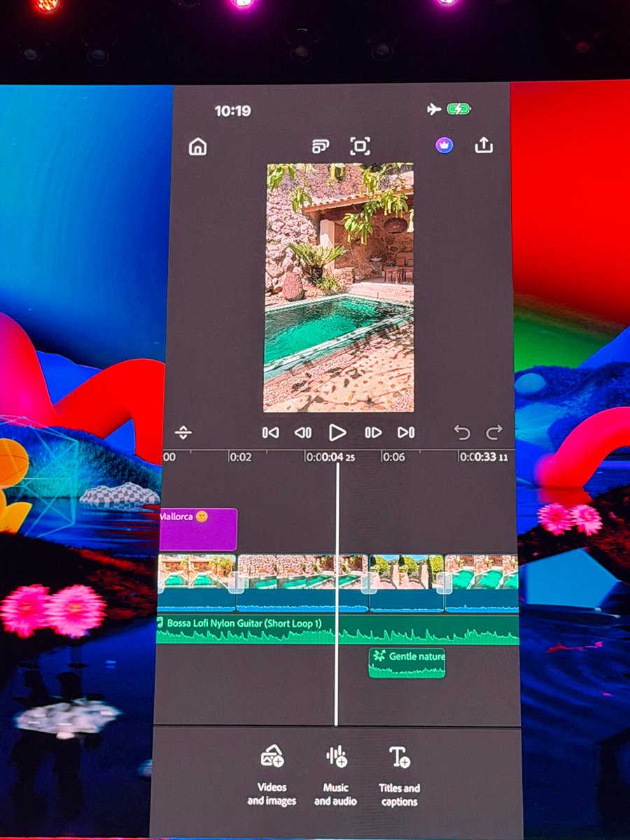This screenshot has height=840, width=630.
Task: Add Titles and captions
Action: (400, 775)
